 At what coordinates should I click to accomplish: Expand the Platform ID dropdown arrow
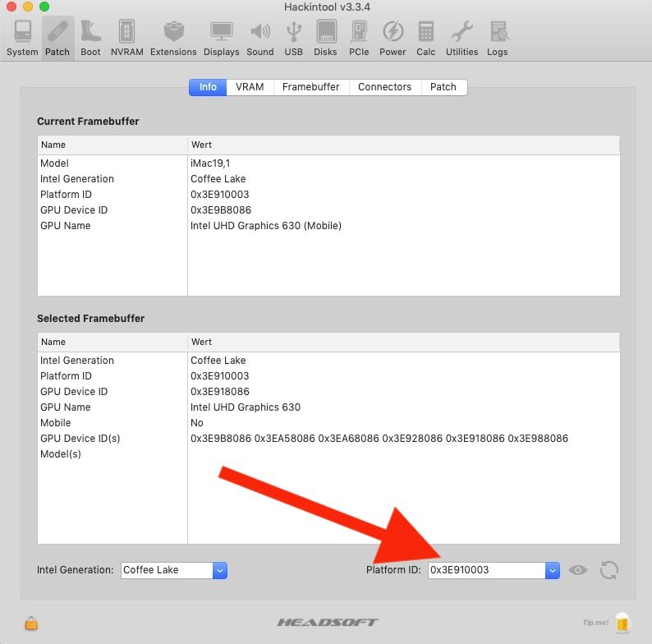coord(552,570)
